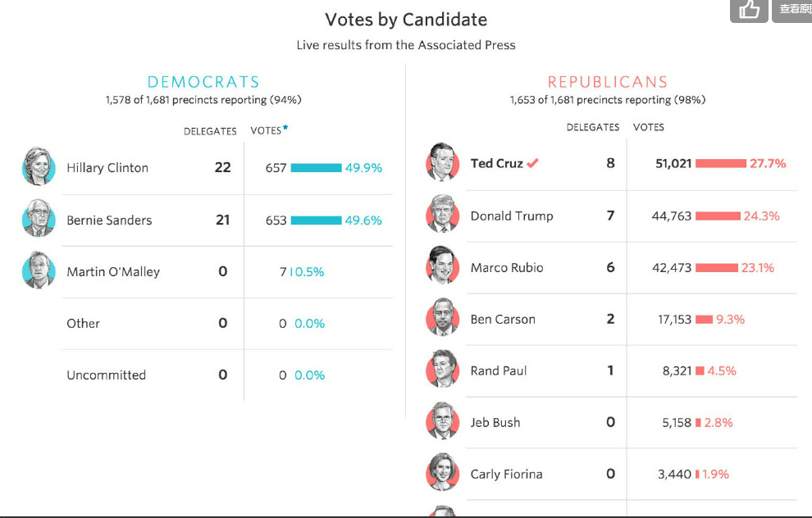Click Ted Cruz's portrait avatar
Image resolution: width=812 pixels, height=518 pixels.
coord(443,162)
